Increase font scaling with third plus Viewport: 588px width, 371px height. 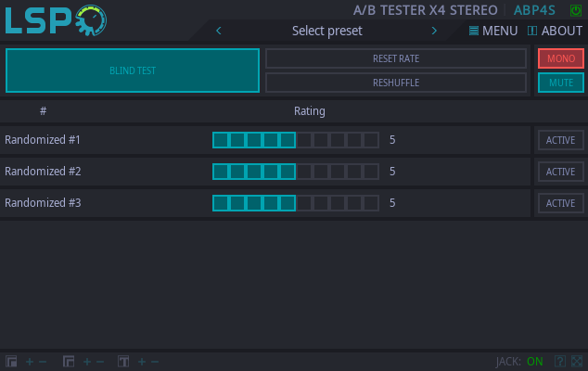142,362
